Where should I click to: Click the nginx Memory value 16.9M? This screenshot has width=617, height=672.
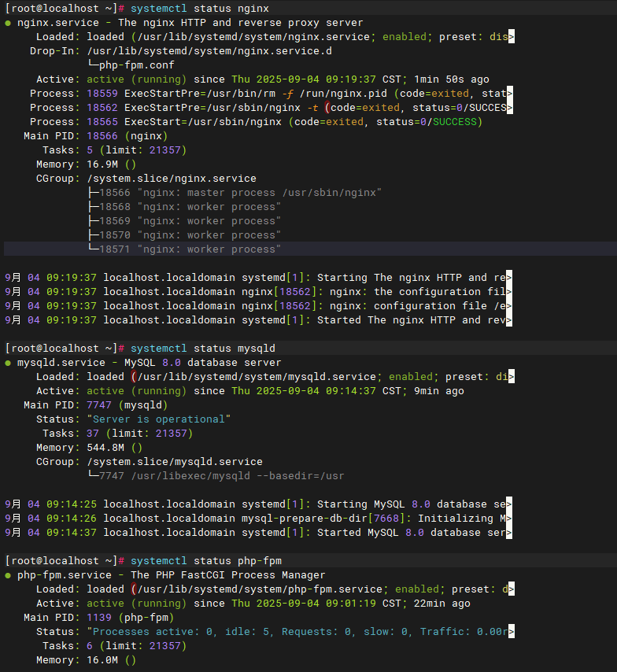point(102,164)
